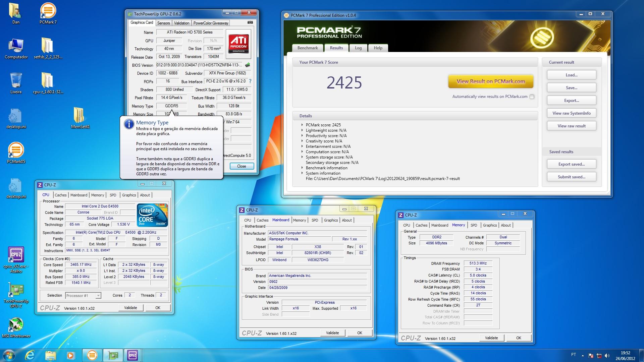The image size is (644, 362).
Task: Open the PowerColor Giveaway tab in GPU-Z
Action: [211, 23]
